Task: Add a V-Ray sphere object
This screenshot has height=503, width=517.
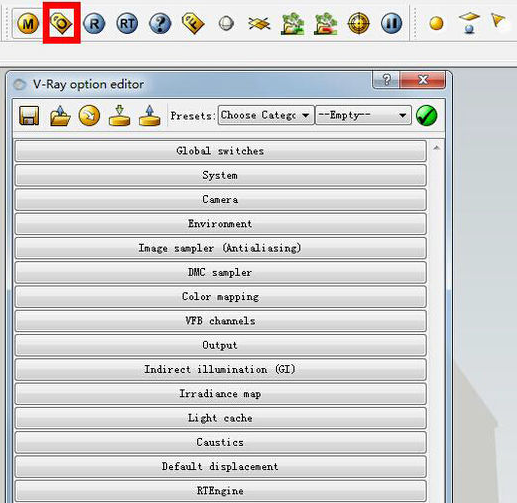Action: tap(226, 24)
